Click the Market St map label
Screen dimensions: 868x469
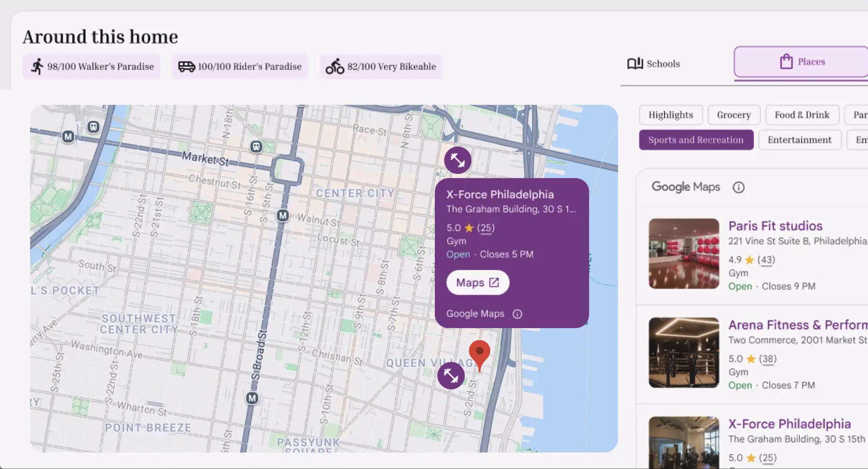205,159
